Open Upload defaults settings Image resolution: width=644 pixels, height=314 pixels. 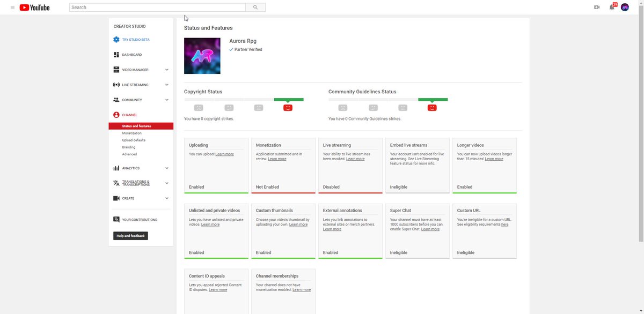pyautogui.click(x=134, y=140)
